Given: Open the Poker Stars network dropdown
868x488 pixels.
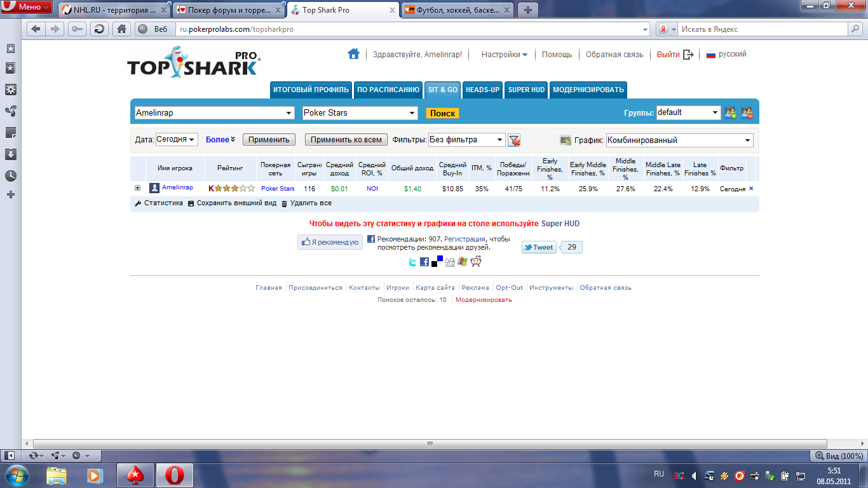Looking at the screenshot, I should coord(360,113).
